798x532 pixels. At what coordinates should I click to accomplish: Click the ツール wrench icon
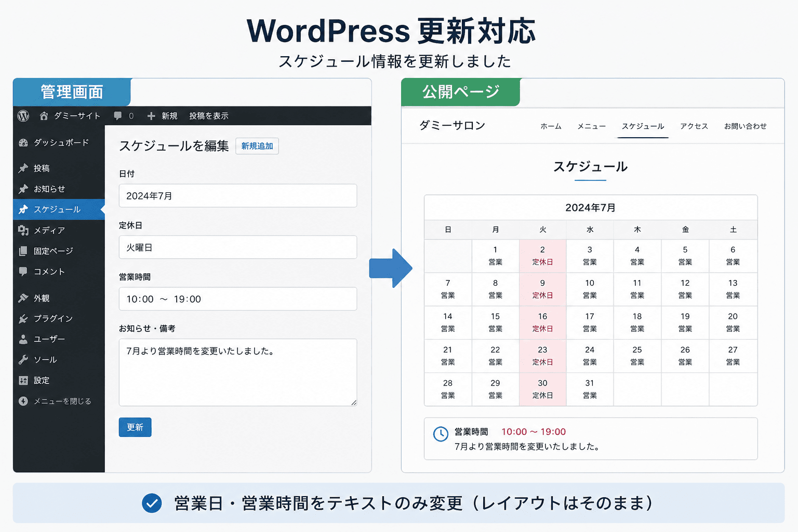(23, 360)
